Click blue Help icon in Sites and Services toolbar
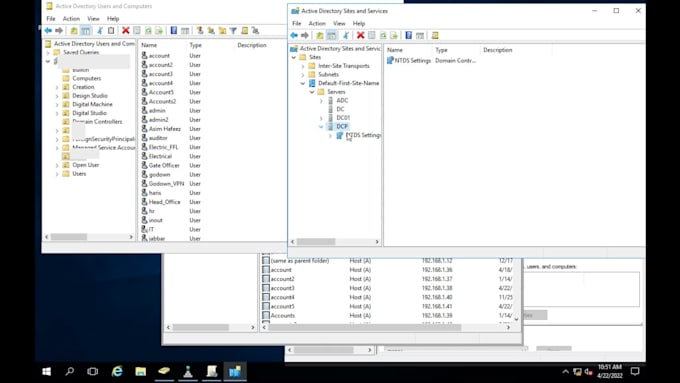Screen dimensions: 680x383 [409, 35]
